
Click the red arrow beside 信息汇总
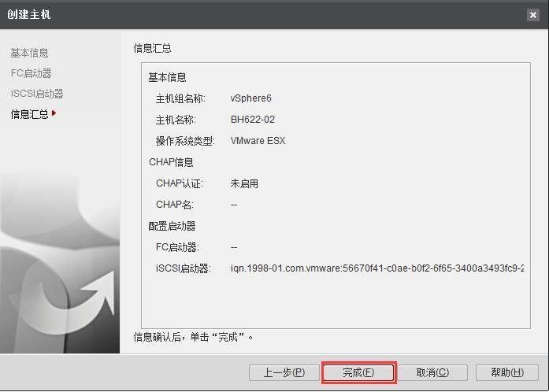(54, 113)
